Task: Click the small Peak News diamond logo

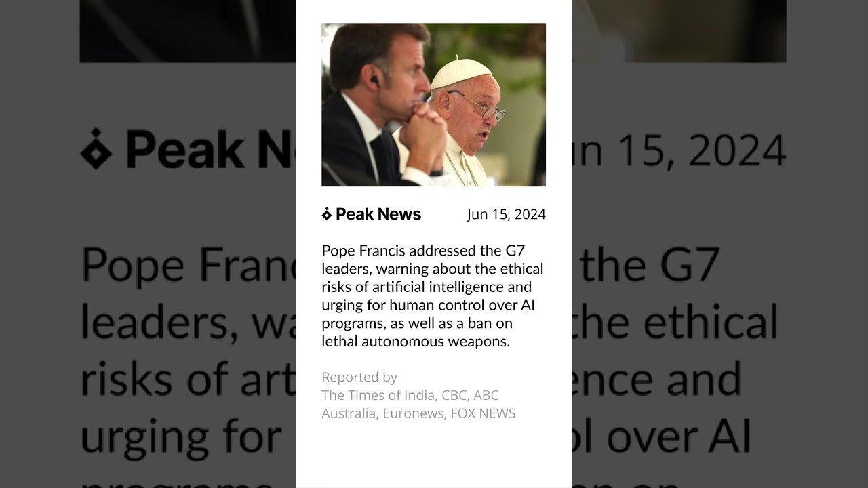Action: (x=327, y=214)
